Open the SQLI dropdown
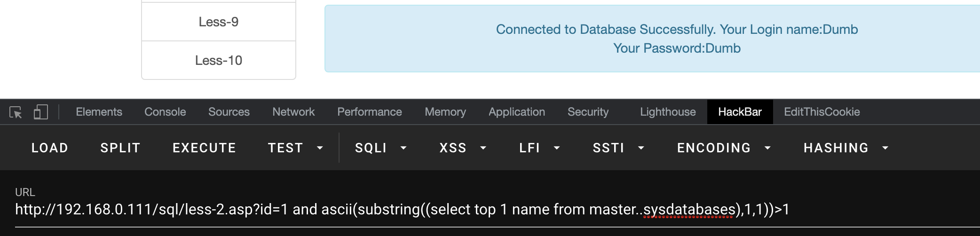980x236 pixels. (380, 148)
